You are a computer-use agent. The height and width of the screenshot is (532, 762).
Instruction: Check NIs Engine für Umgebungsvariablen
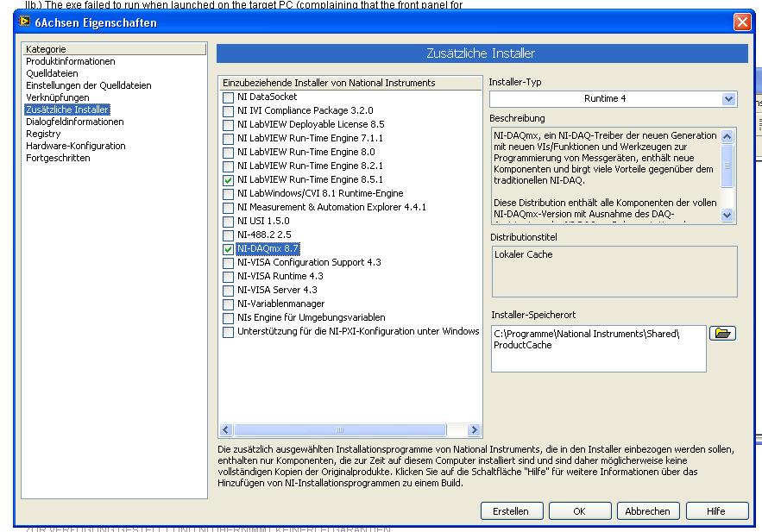pyautogui.click(x=228, y=318)
